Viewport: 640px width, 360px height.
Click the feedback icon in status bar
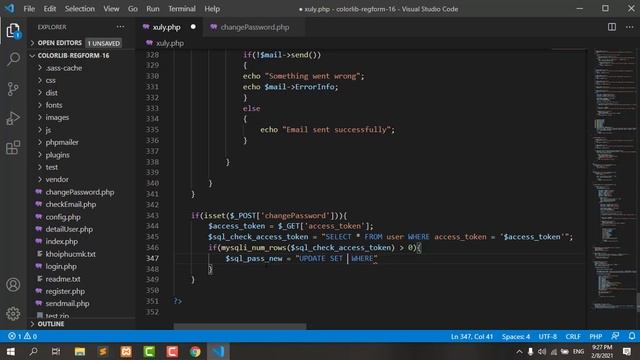click(615, 336)
